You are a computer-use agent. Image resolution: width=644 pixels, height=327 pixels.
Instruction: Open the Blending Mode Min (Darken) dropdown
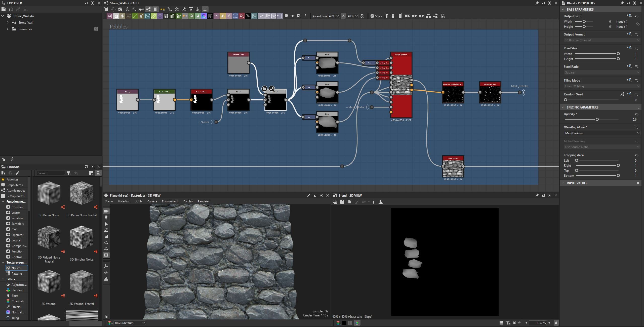click(602, 133)
